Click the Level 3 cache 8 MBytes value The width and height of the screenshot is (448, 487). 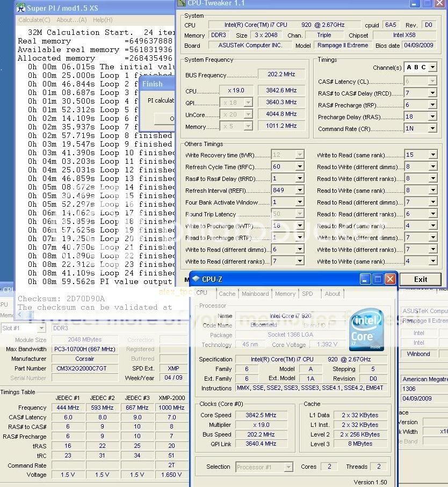pyautogui.click(x=360, y=444)
